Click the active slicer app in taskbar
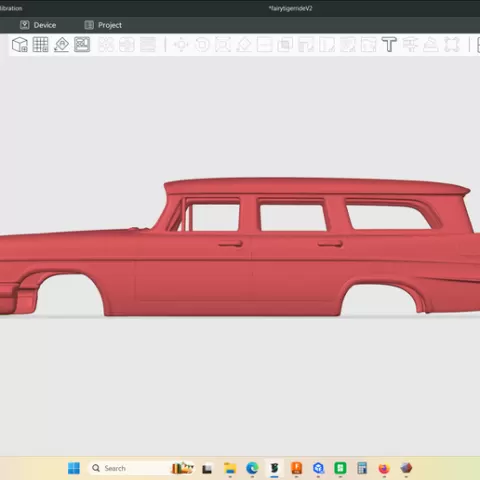The height and width of the screenshot is (480, 480). point(274,468)
